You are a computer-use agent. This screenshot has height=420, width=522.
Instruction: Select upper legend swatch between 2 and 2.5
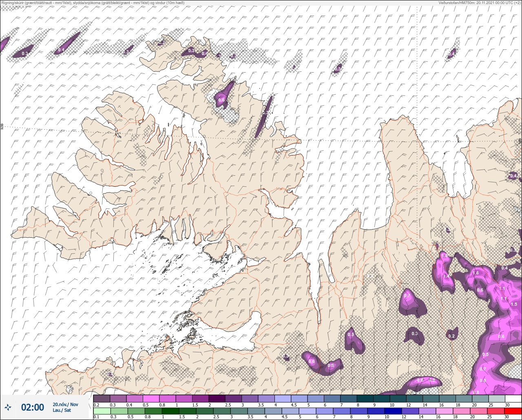[x=217, y=398]
